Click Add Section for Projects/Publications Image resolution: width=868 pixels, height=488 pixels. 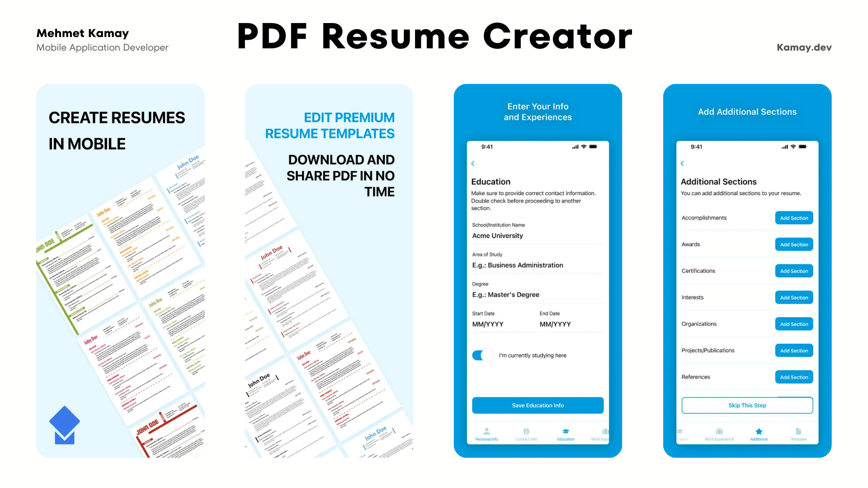point(793,350)
